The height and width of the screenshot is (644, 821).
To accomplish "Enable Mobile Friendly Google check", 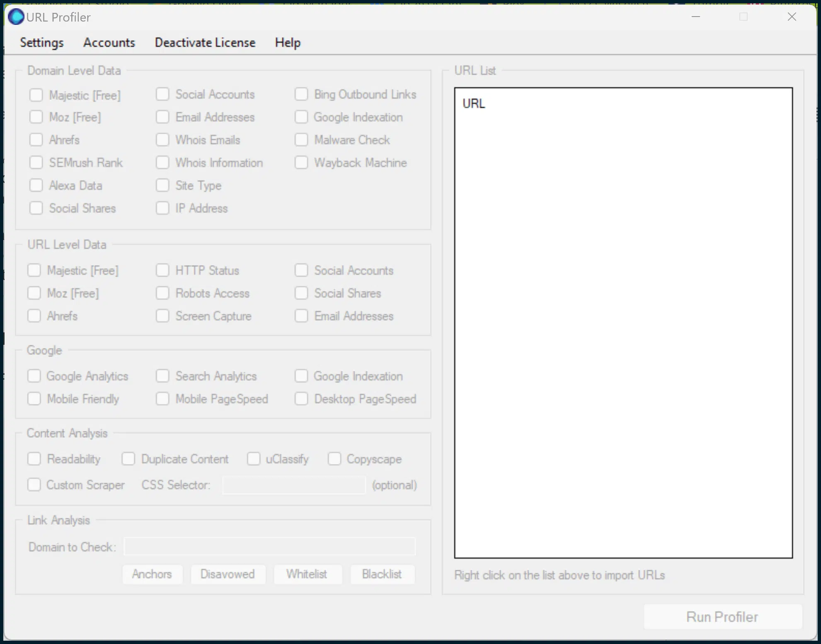I will point(35,399).
